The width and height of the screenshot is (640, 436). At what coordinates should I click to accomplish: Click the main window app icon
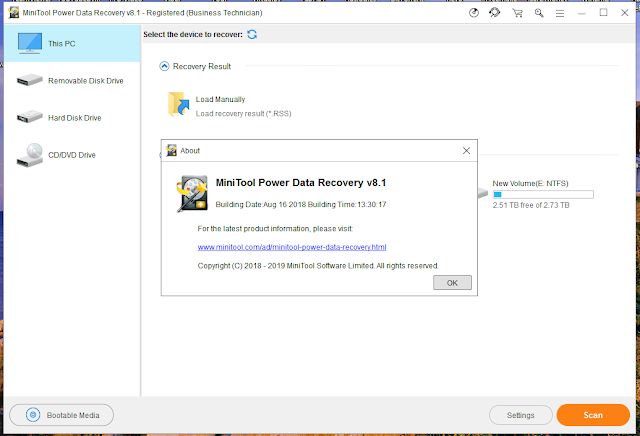point(13,13)
